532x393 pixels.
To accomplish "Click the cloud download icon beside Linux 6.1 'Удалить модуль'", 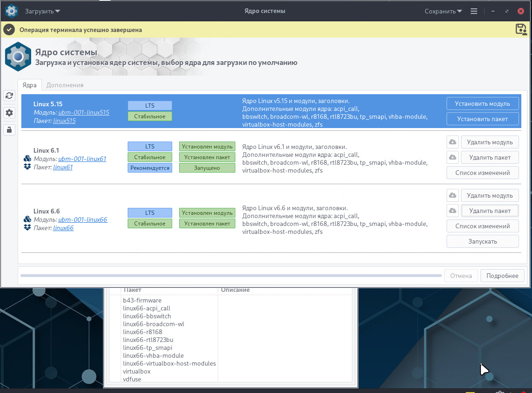I will tap(453, 142).
